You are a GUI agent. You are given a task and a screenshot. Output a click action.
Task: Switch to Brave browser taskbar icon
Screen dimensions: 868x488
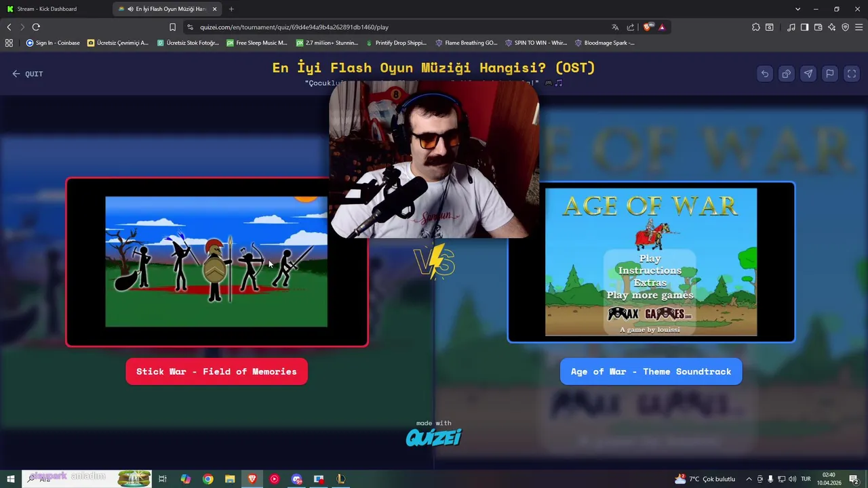pyautogui.click(x=252, y=479)
